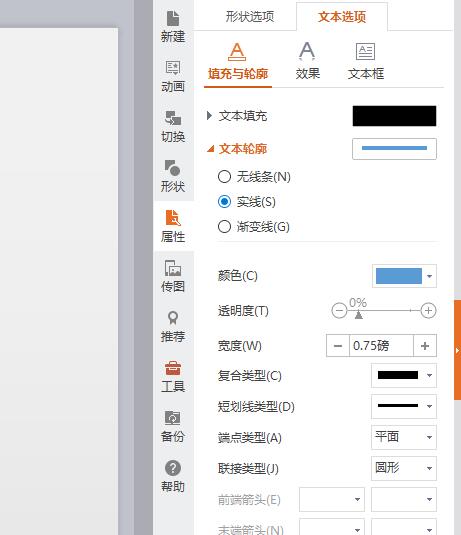Click the 文本轮廓 blue line preview
Image resolution: width=461 pixels, height=535 pixels.
pos(394,149)
